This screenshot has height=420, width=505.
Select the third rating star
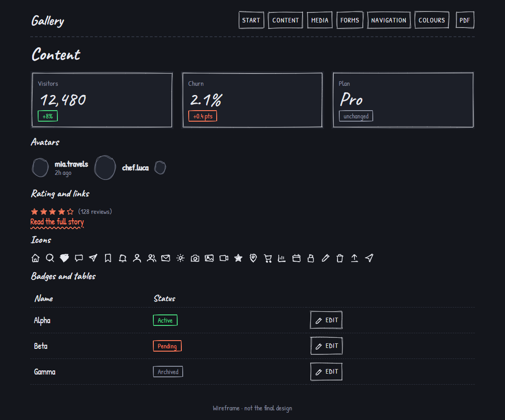pyautogui.click(x=52, y=212)
